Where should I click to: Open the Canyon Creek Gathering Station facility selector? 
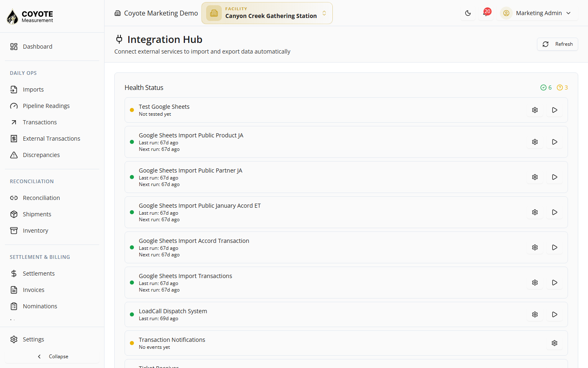[267, 13]
